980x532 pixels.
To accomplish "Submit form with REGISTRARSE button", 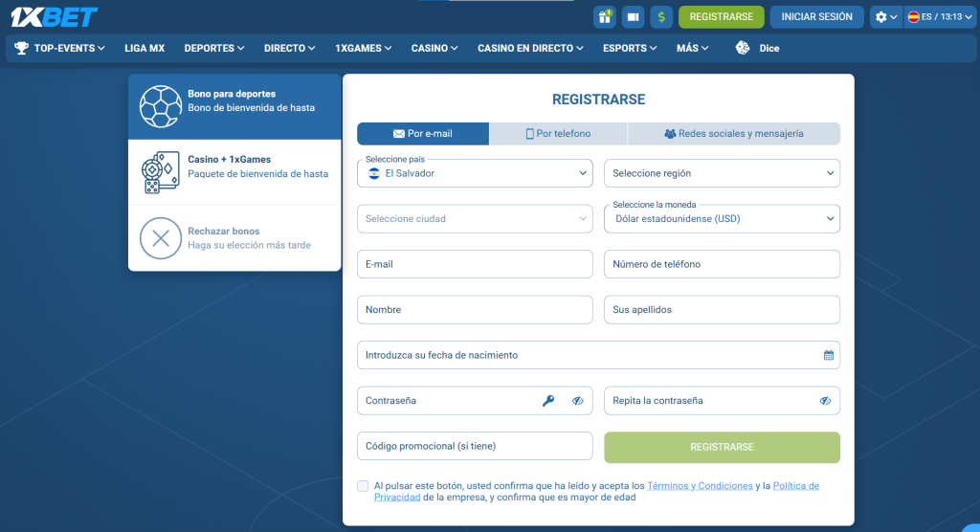I will click(x=722, y=448).
